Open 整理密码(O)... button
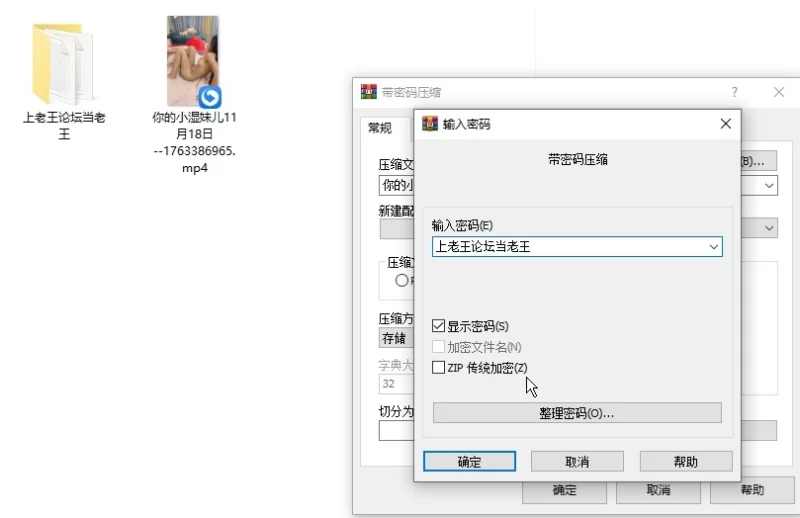The image size is (800, 518). (577, 412)
